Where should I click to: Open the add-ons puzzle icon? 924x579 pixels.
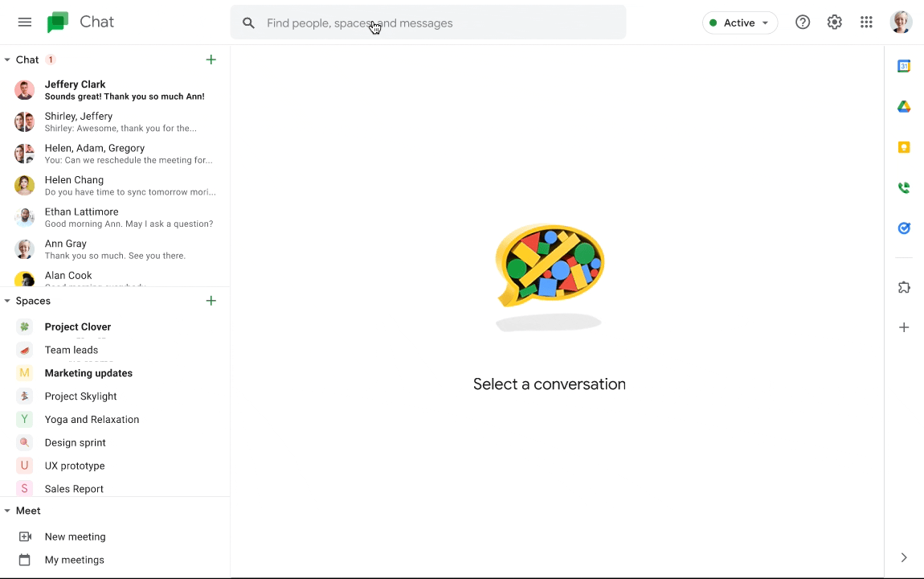click(904, 287)
